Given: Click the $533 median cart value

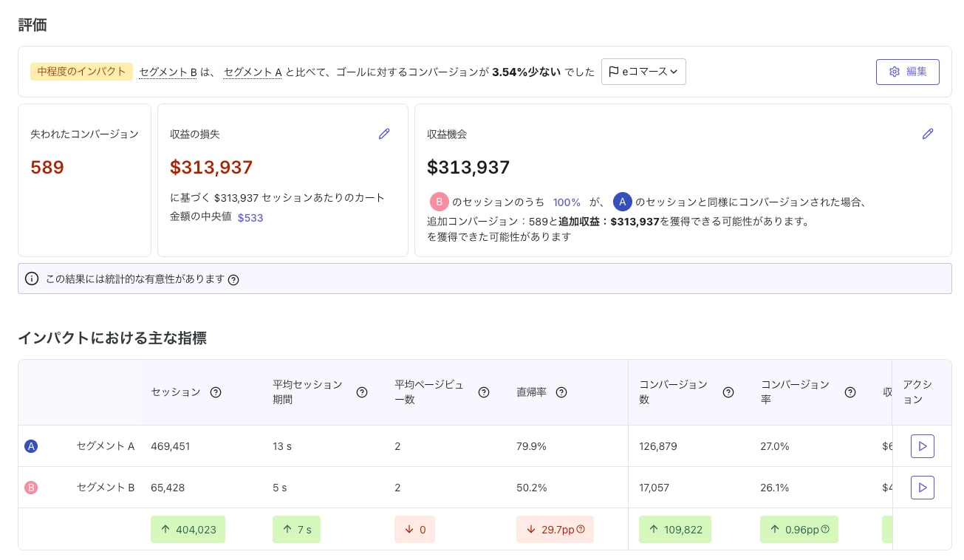Looking at the screenshot, I should 250,218.
